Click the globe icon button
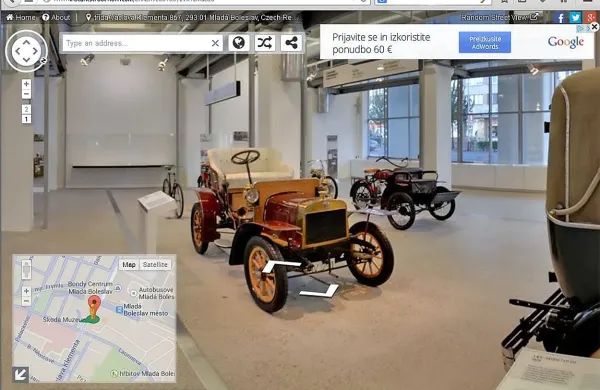This screenshot has width=600, height=390. coord(239,42)
